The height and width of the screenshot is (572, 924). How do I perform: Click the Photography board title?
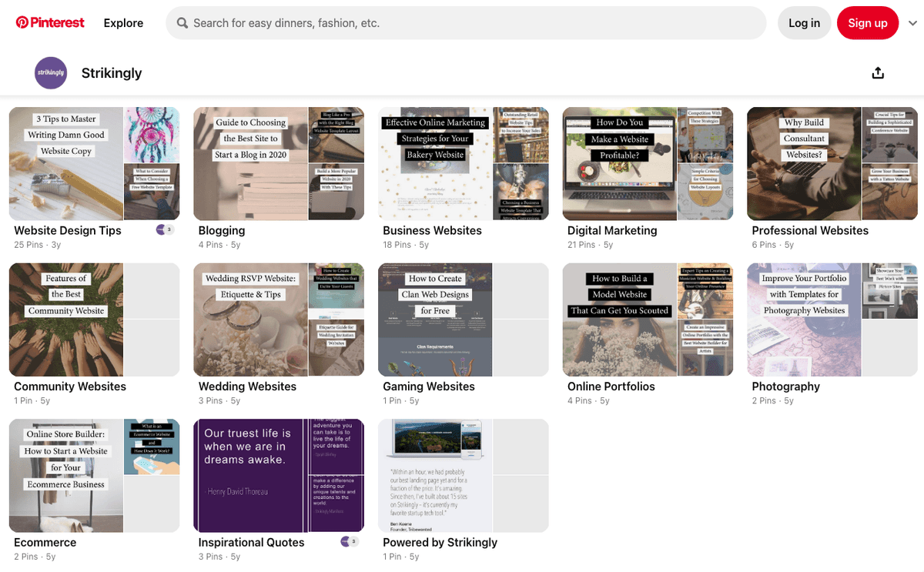click(x=785, y=386)
